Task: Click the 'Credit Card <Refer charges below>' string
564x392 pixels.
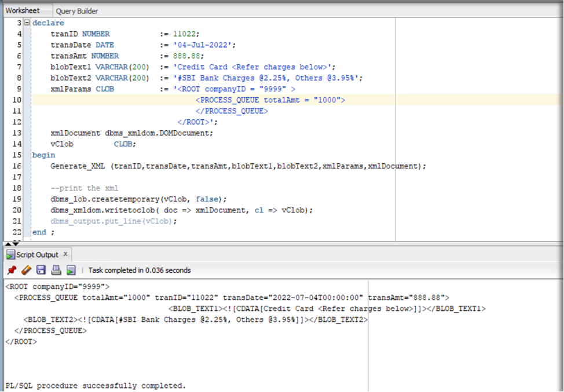Action: (x=252, y=67)
